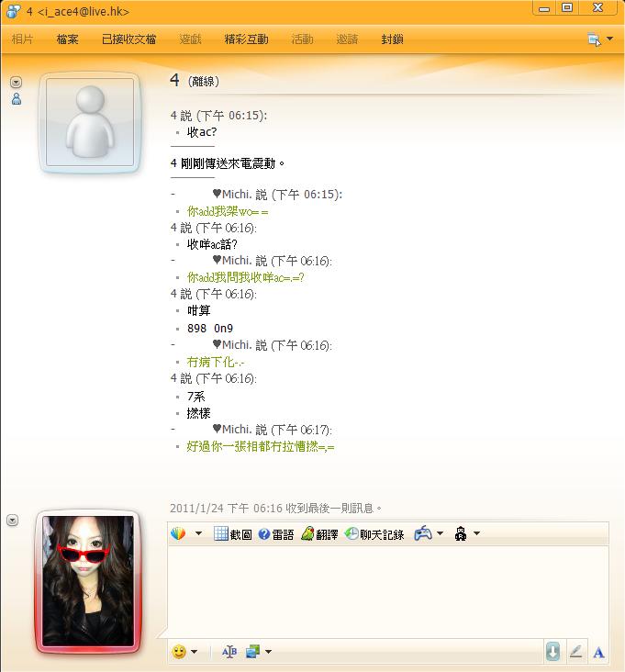Open the color scheme picker icon
Image resolution: width=625 pixels, height=672 pixels.
coord(178,533)
